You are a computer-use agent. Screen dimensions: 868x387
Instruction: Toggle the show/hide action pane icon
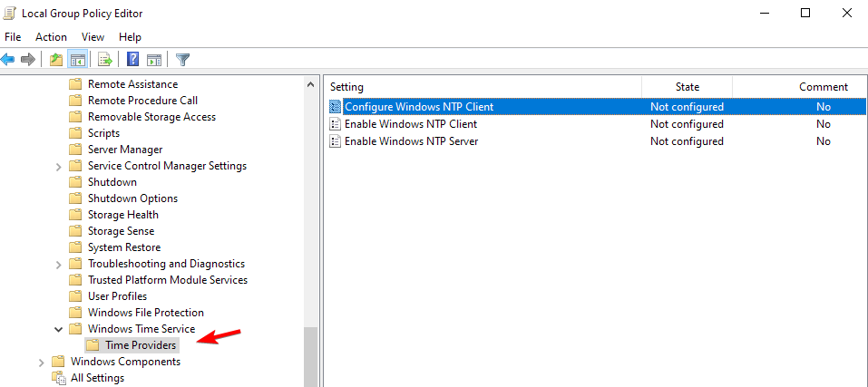154,59
